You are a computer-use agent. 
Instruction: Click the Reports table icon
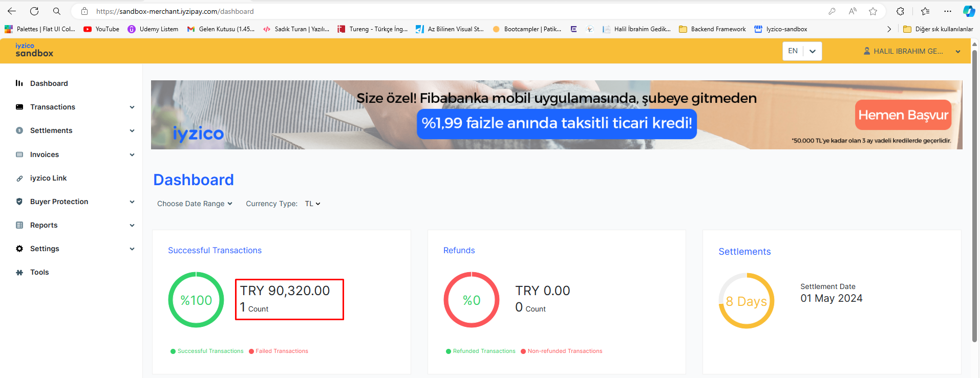[19, 225]
